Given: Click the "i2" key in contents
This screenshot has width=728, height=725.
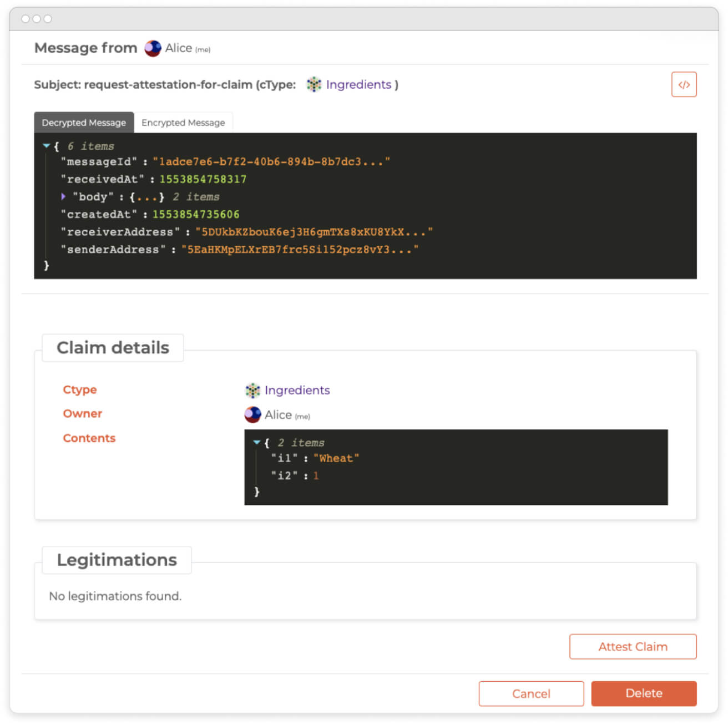Looking at the screenshot, I should (x=284, y=475).
